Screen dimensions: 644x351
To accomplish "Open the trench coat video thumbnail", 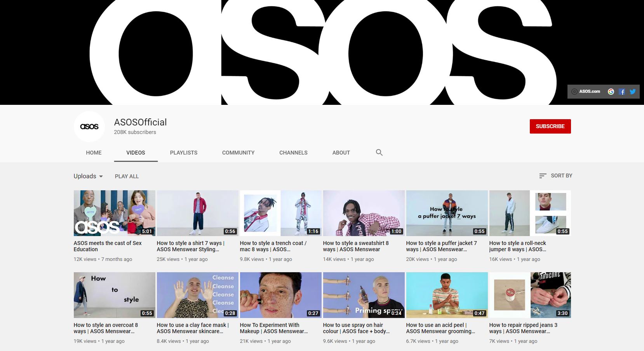I will pos(281,213).
